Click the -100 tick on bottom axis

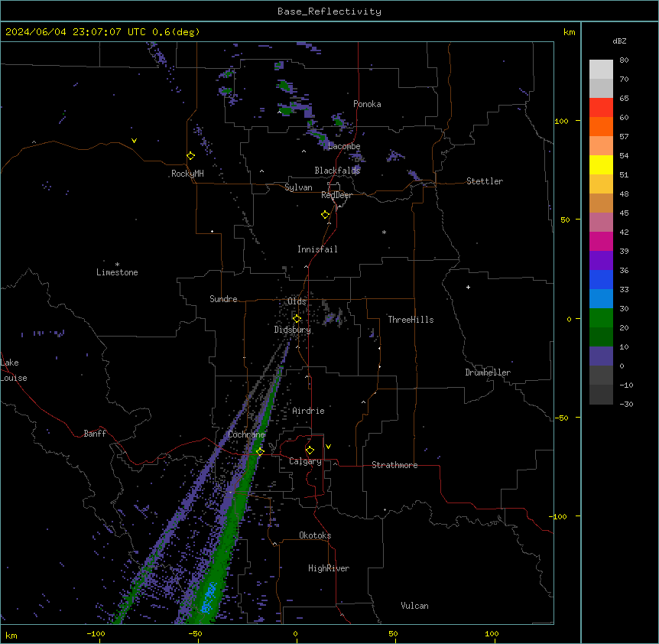click(x=96, y=633)
